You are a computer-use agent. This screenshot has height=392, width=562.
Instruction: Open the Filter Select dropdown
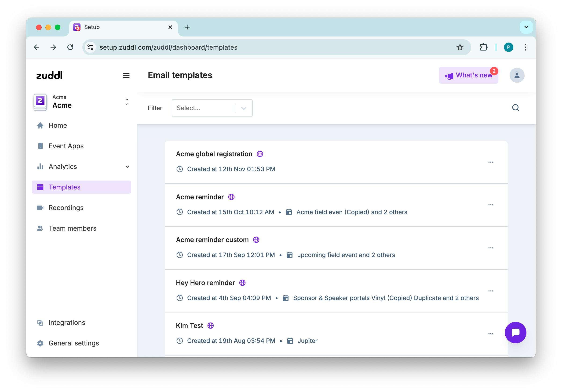click(x=212, y=108)
